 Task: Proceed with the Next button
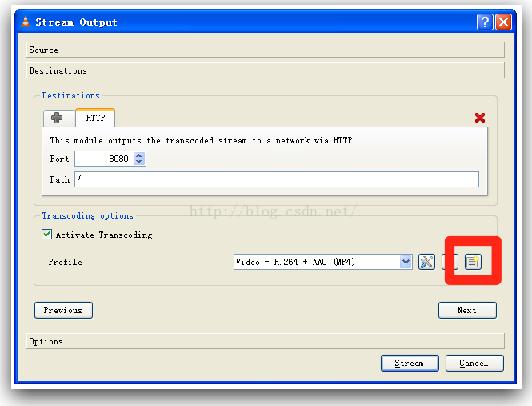click(x=467, y=310)
